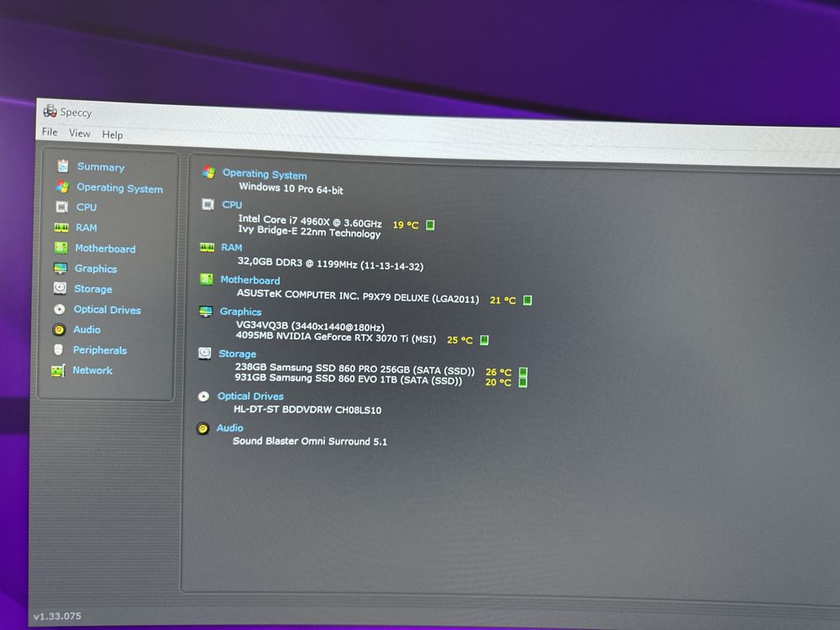The height and width of the screenshot is (630, 840).
Task: Open Peripherals in the sidebar
Action: (100, 350)
